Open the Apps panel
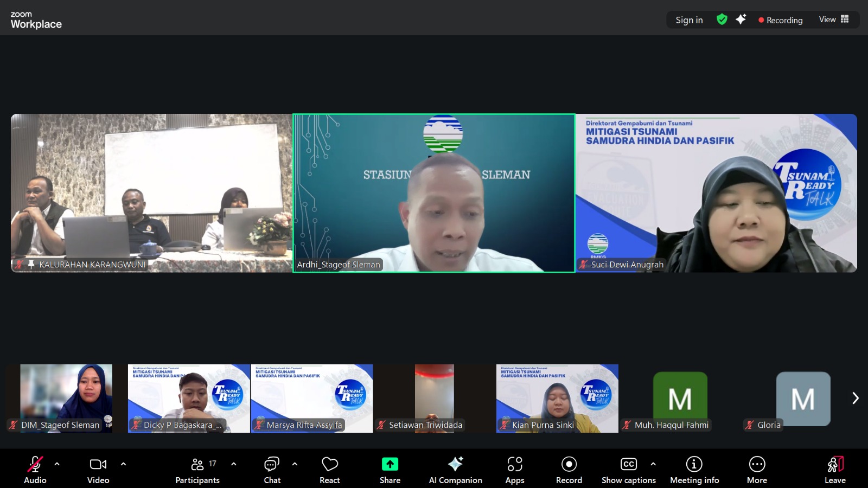Image resolution: width=868 pixels, height=488 pixels. (514, 470)
